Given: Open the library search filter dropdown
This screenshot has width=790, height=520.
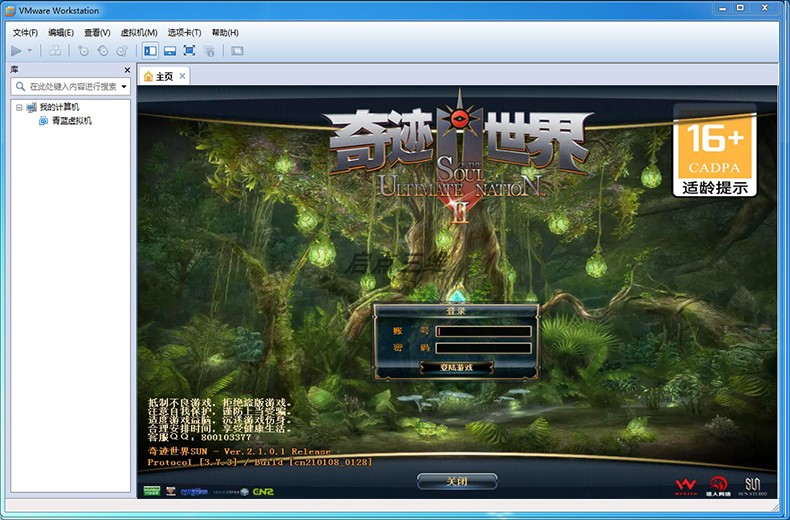Looking at the screenshot, I should coord(124,87).
